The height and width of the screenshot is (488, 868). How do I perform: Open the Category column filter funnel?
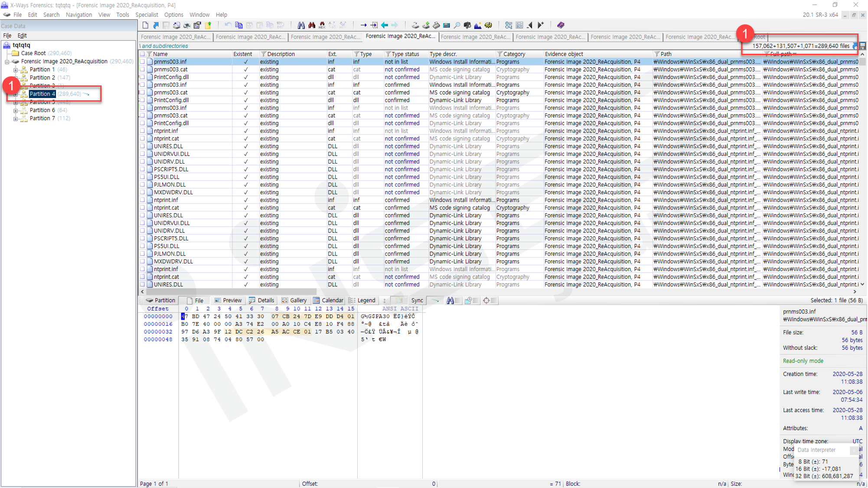point(500,54)
